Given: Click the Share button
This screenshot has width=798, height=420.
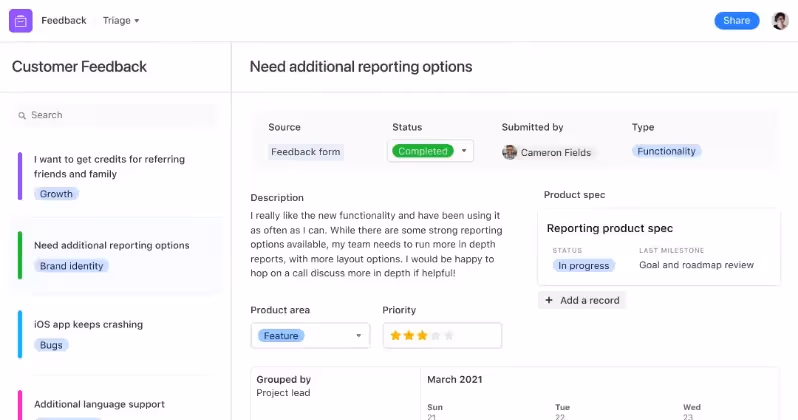Looking at the screenshot, I should coord(736,21).
